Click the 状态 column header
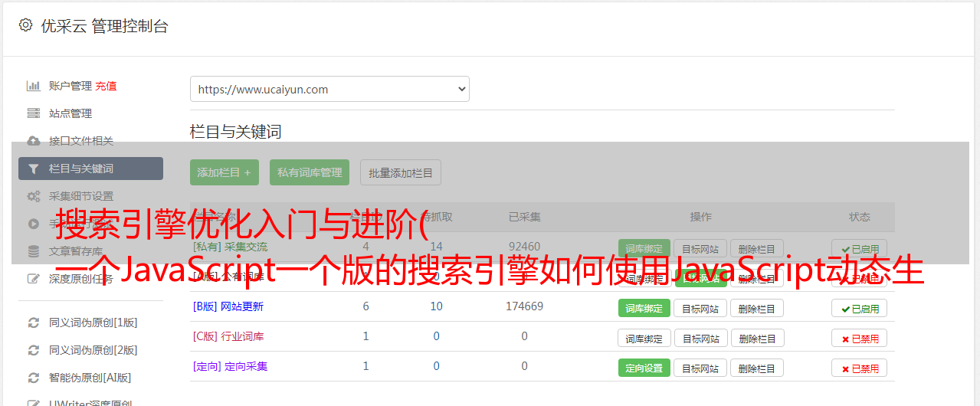 tap(860, 217)
